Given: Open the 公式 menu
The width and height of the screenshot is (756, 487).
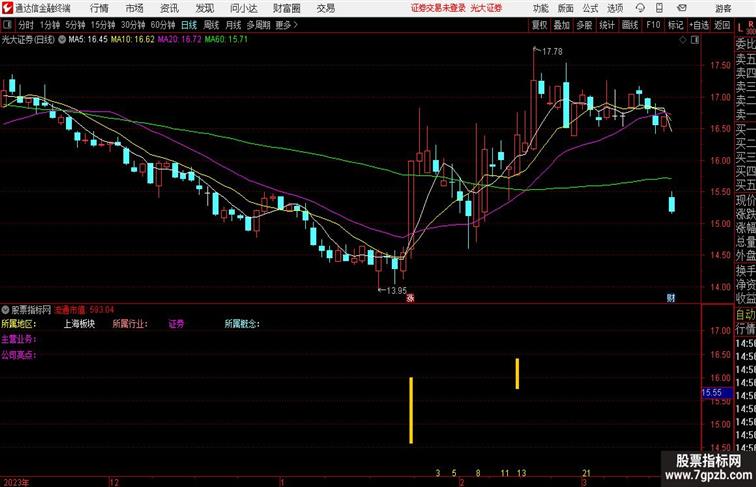Looking at the screenshot, I should pos(590,8).
